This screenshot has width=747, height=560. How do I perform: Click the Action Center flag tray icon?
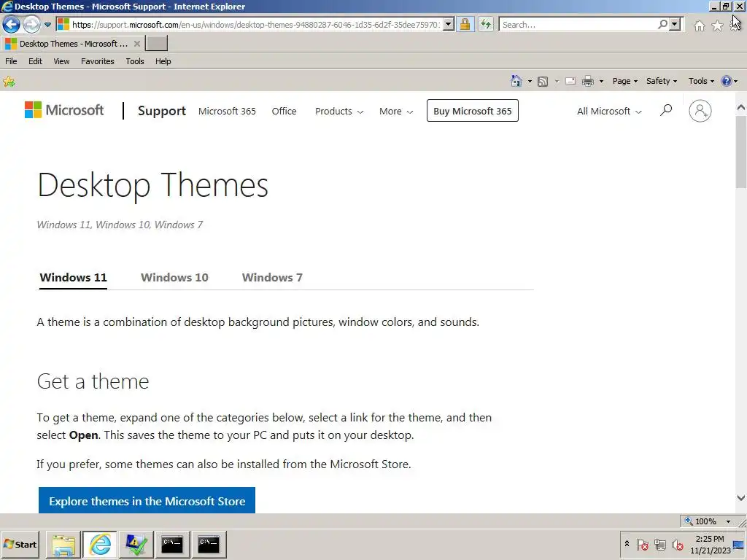[642, 544]
